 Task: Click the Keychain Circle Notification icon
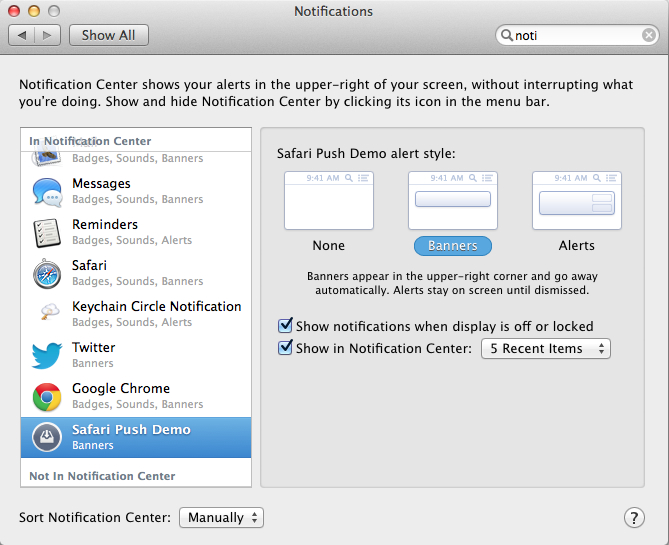click(x=47, y=314)
